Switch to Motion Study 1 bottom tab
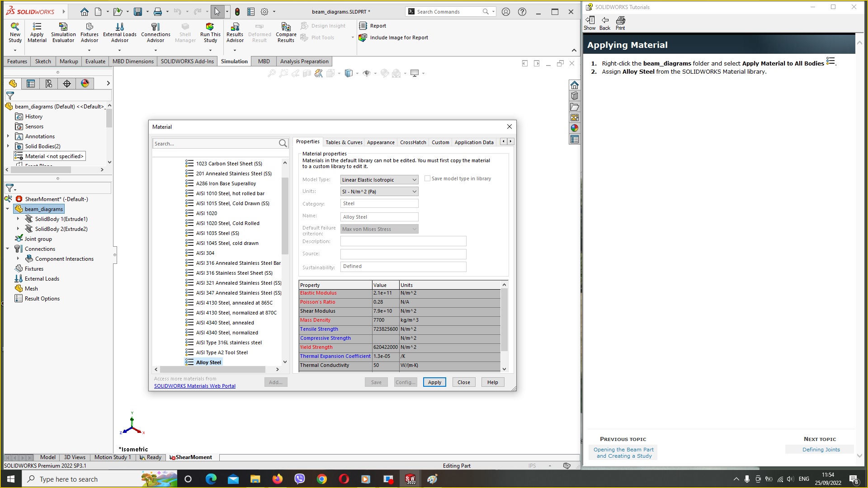Viewport: 868px width, 488px height. coord(112,457)
